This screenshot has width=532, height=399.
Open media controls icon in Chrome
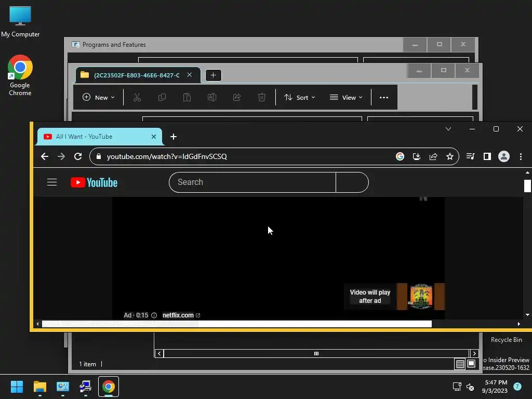(x=470, y=156)
